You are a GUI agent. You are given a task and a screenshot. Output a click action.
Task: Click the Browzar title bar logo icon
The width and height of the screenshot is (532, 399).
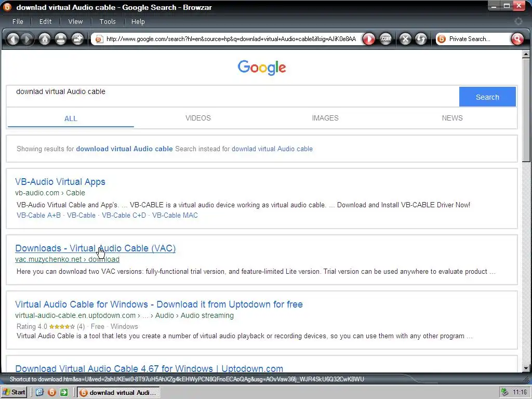7,7
